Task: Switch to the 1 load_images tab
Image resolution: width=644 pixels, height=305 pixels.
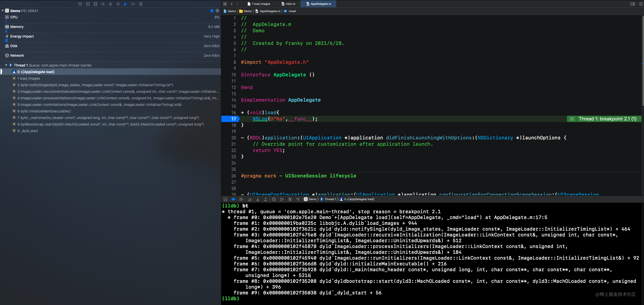Action: [x=259, y=4]
